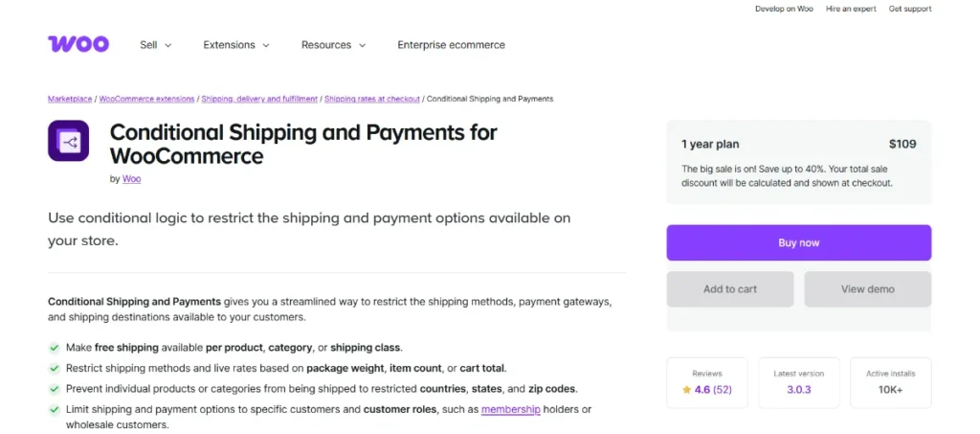
Task: Select the 1 year plan box
Action: [x=798, y=163]
